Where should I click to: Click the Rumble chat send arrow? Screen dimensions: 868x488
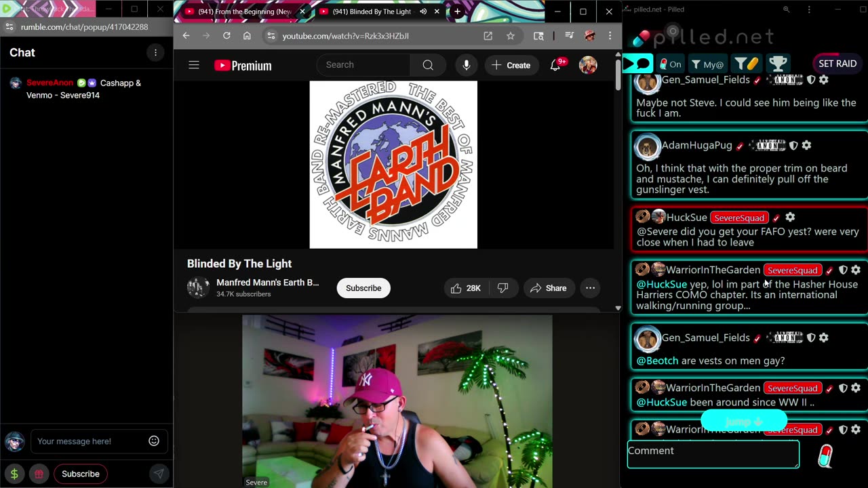coord(159,474)
